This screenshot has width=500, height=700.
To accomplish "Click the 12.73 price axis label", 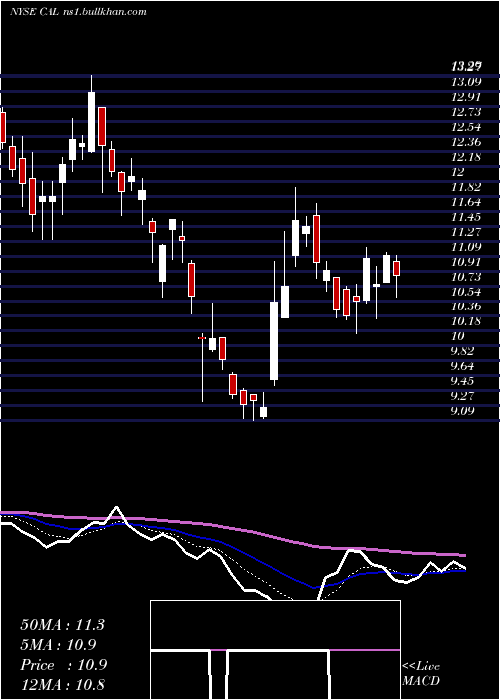I will click(x=466, y=112).
